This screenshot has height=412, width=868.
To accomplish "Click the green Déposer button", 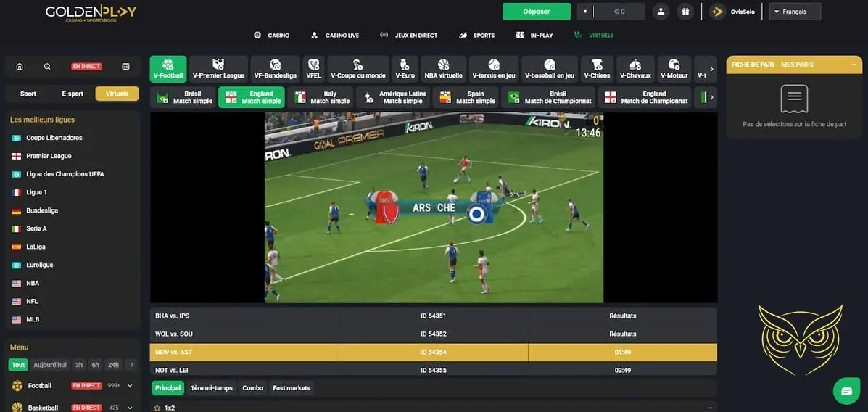I will tap(537, 12).
